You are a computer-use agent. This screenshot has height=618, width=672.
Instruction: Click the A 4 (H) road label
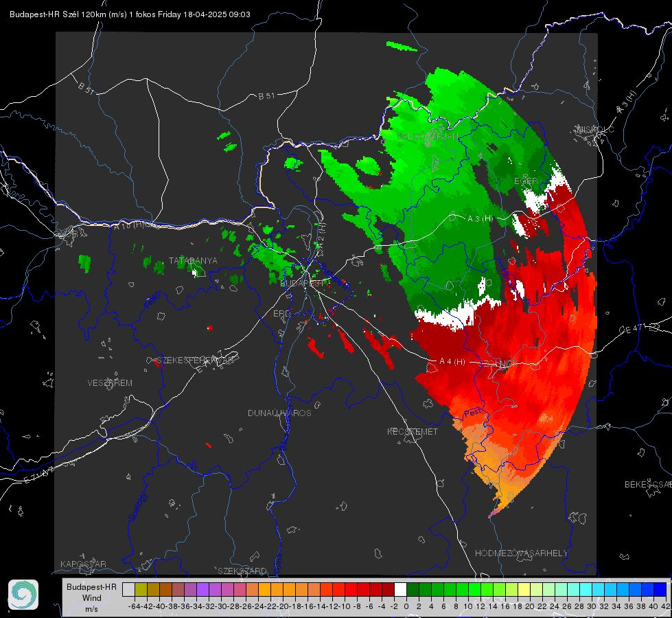pyautogui.click(x=452, y=362)
